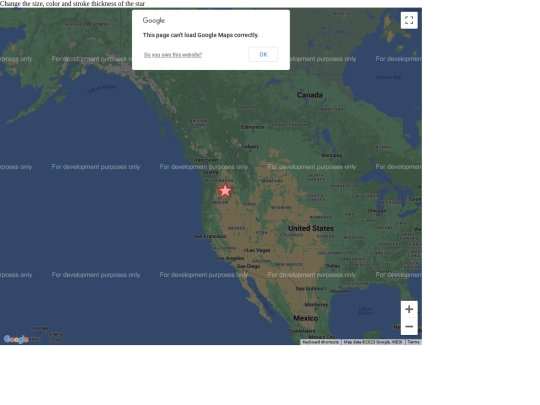Click the San Antonio city label
Image resolution: width=540 pixels, height=405 pixels.
pyautogui.click(x=311, y=289)
